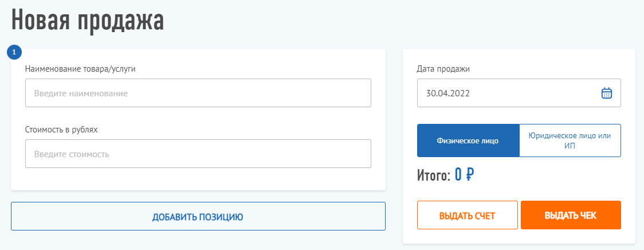The width and height of the screenshot is (644, 250).
Task: Click the Стоимость в рублях label
Action: click(x=61, y=130)
